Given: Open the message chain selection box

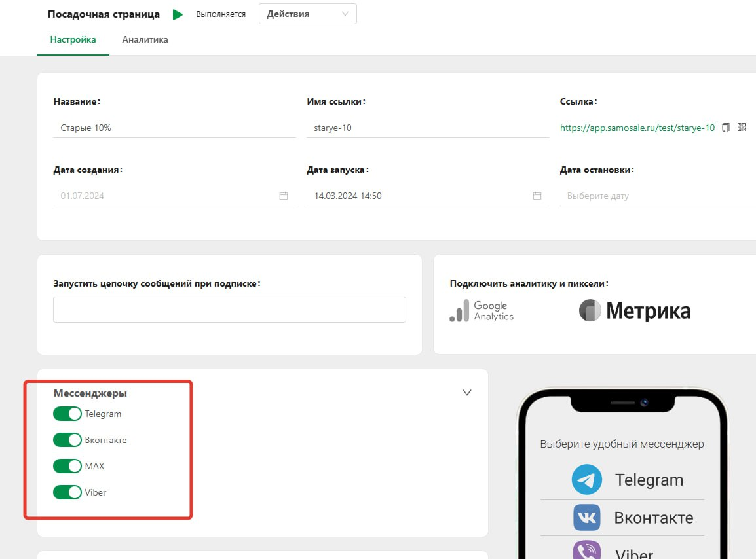Looking at the screenshot, I should point(229,310).
